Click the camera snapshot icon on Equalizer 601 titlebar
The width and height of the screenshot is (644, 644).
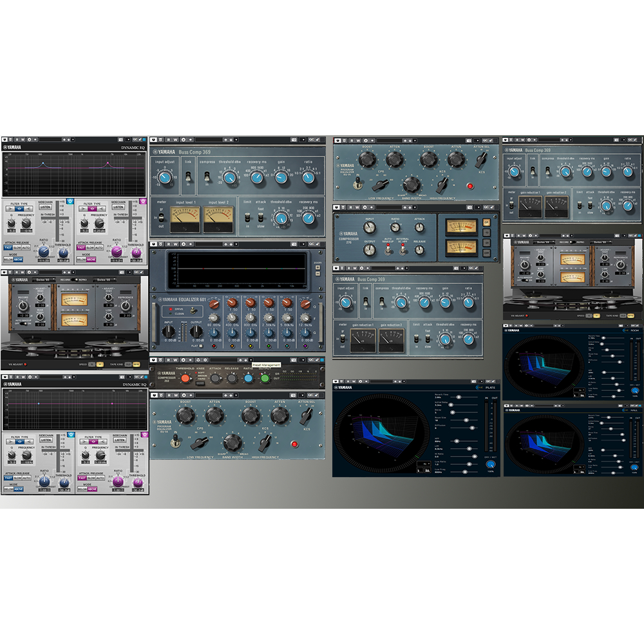[x=294, y=244]
